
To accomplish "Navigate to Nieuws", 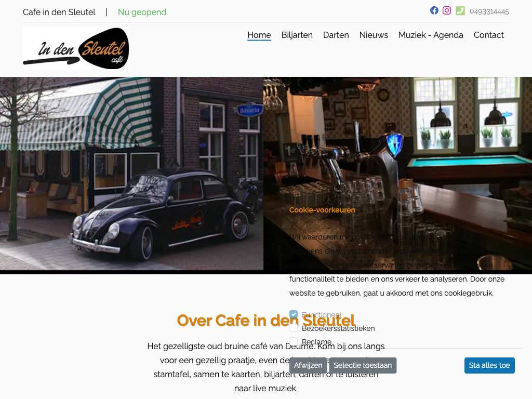I will click(x=374, y=35).
